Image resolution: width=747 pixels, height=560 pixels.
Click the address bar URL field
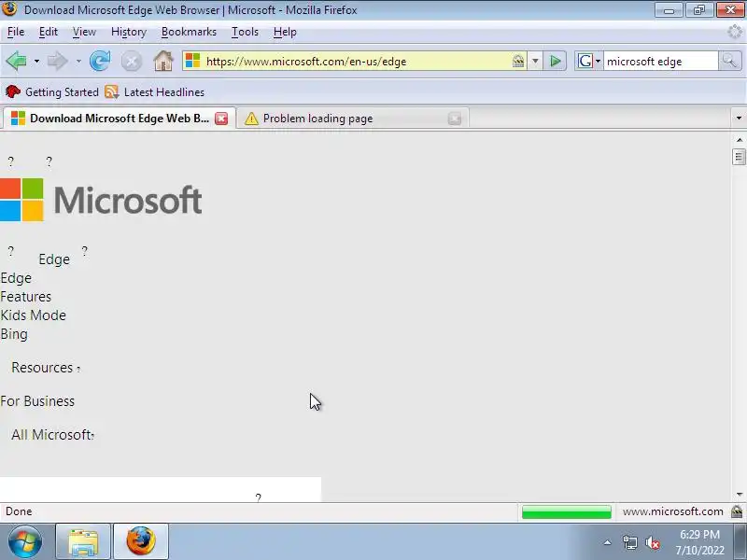(355, 61)
